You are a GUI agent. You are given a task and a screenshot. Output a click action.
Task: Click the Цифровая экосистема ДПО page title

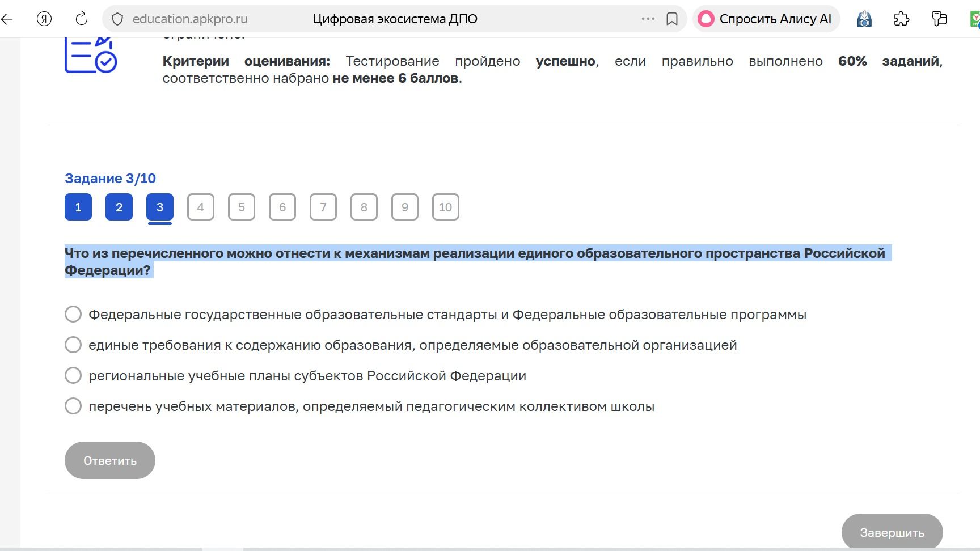point(395,19)
